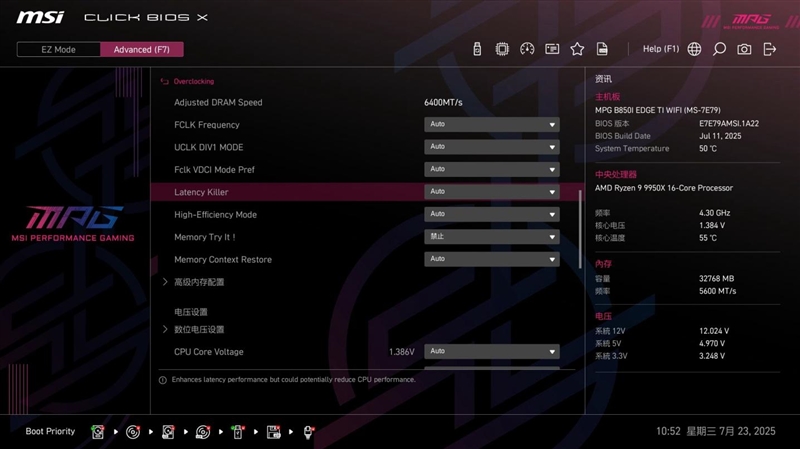
Task: Select the UCLK DIV1 MODE label
Action: point(209,147)
